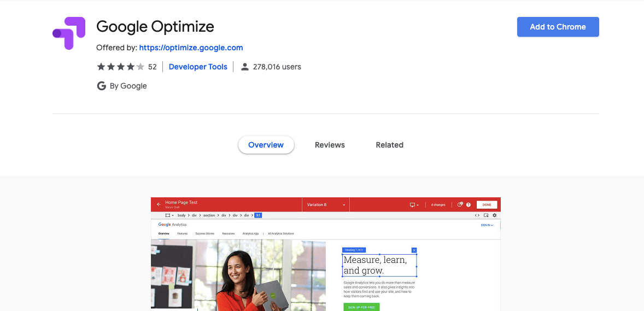The image size is (644, 311).
Task: Click the user silhouette icon beside 278,016 users
Action: (x=245, y=67)
